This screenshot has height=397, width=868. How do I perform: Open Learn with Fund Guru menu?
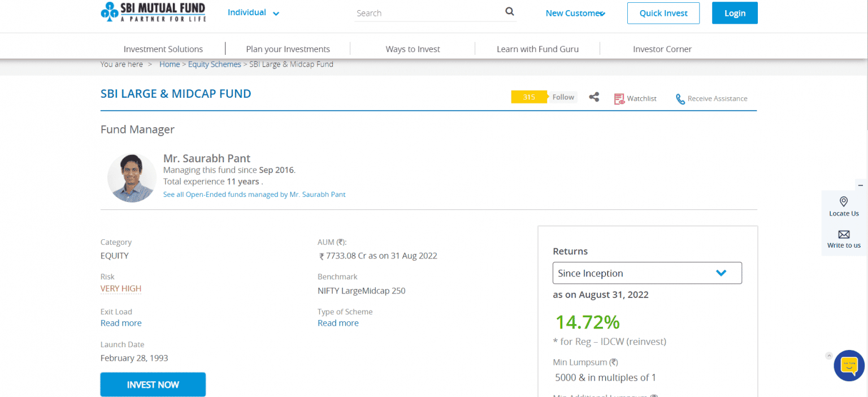[537, 49]
